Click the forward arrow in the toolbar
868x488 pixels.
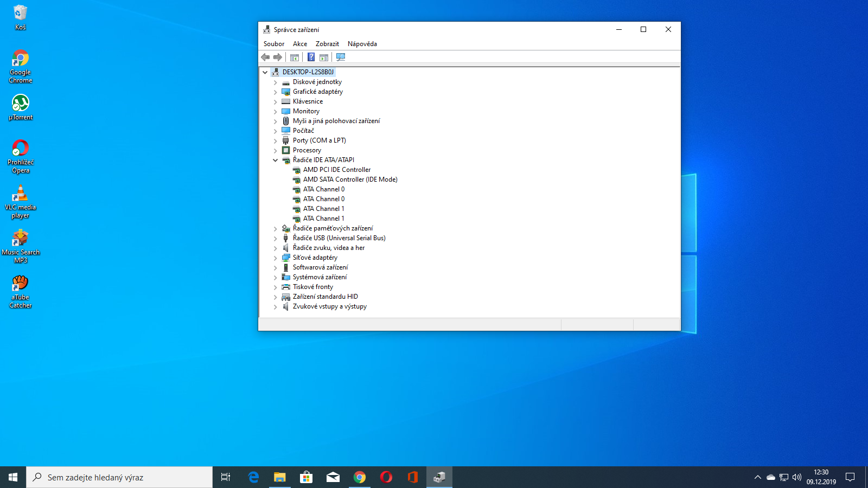click(x=278, y=57)
